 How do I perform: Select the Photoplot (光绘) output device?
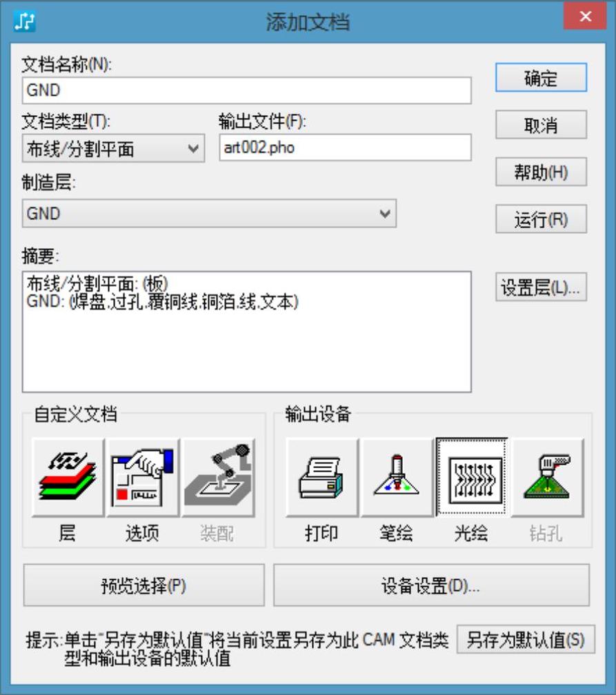click(x=472, y=478)
